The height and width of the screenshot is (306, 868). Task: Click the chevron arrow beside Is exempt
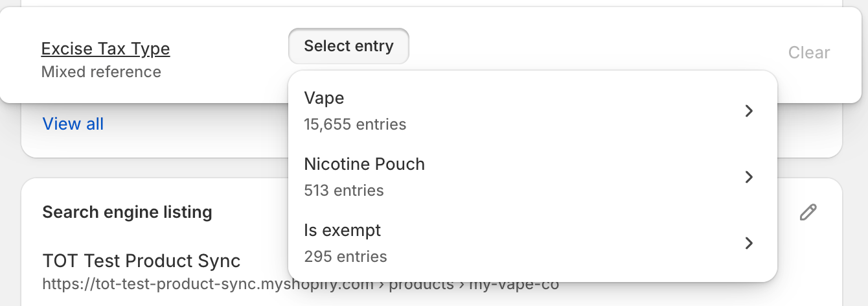(749, 243)
